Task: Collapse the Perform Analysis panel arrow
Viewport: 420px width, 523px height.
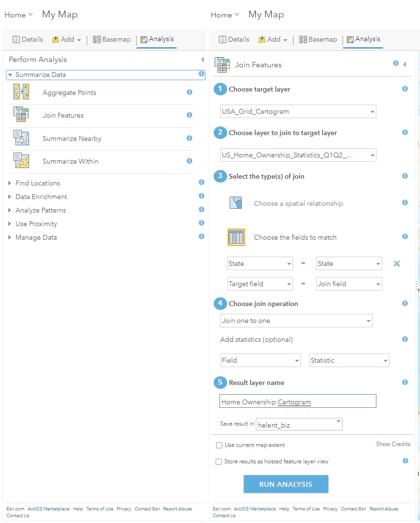Action: pos(202,60)
